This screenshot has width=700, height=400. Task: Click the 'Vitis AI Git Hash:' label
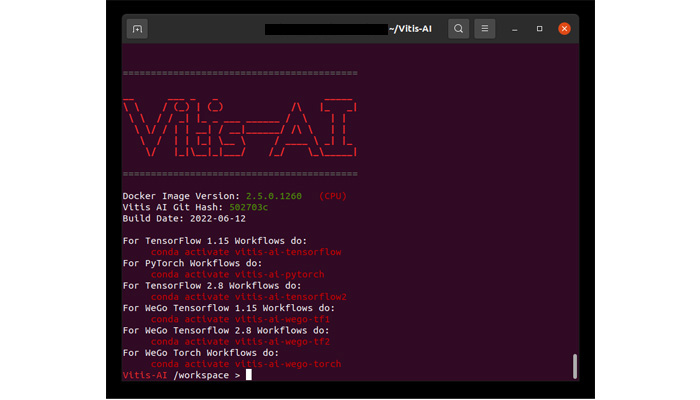point(173,207)
